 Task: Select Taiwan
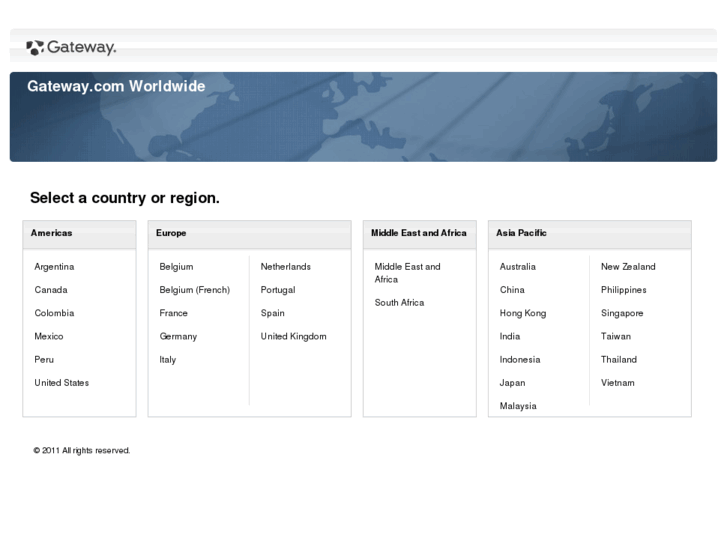(x=616, y=336)
